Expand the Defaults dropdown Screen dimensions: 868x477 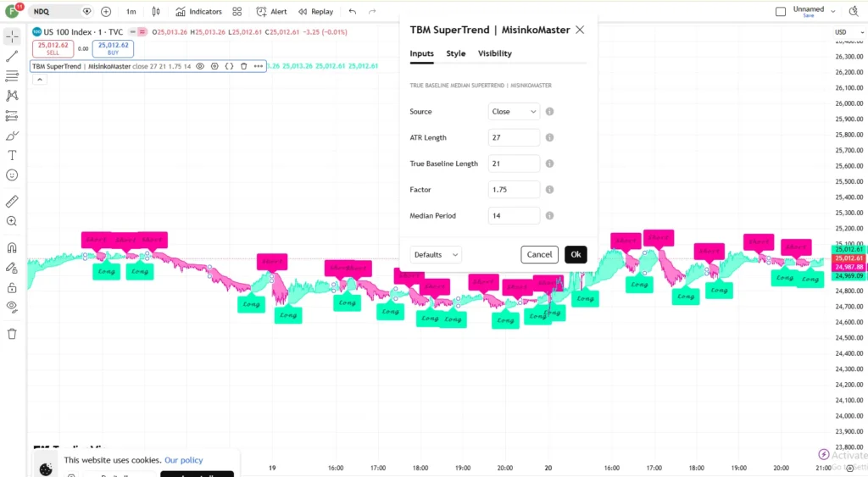436,254
